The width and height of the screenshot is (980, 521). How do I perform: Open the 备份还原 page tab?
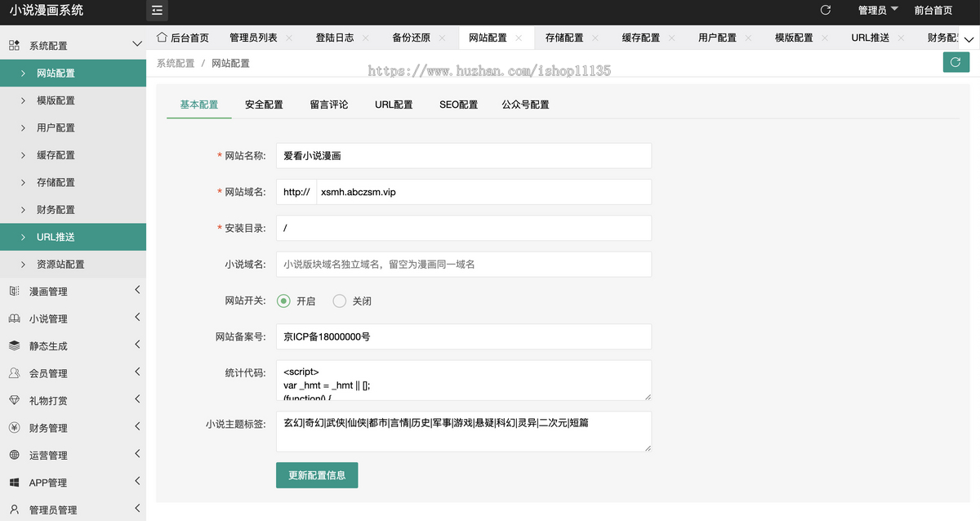tap(412, 38)
